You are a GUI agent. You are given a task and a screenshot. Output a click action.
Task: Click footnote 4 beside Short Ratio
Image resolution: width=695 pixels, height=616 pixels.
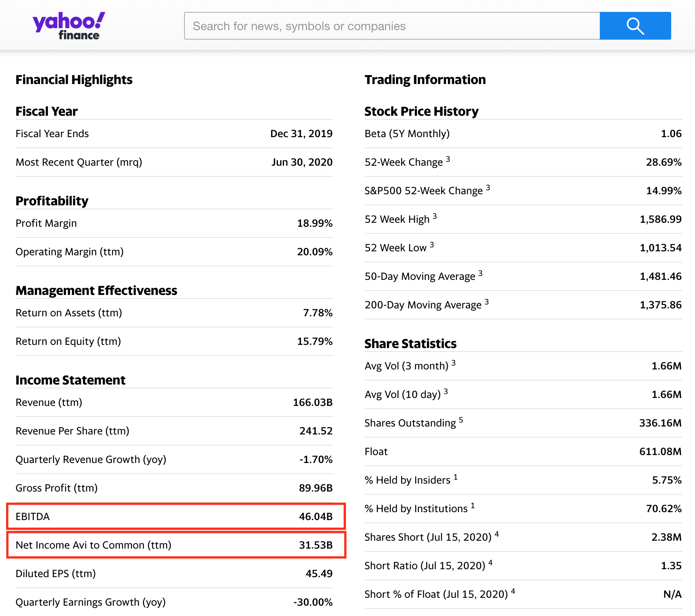point(490,562)
